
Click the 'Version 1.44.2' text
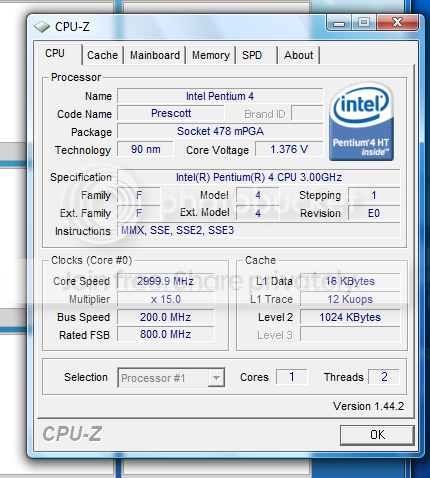tap(368, 406)
